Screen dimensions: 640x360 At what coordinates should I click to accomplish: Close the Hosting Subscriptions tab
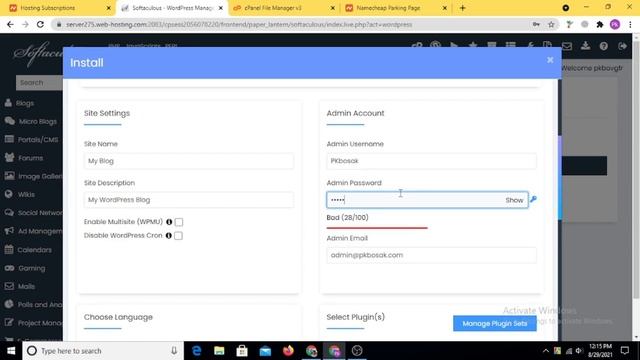click(x=109, y=8)
